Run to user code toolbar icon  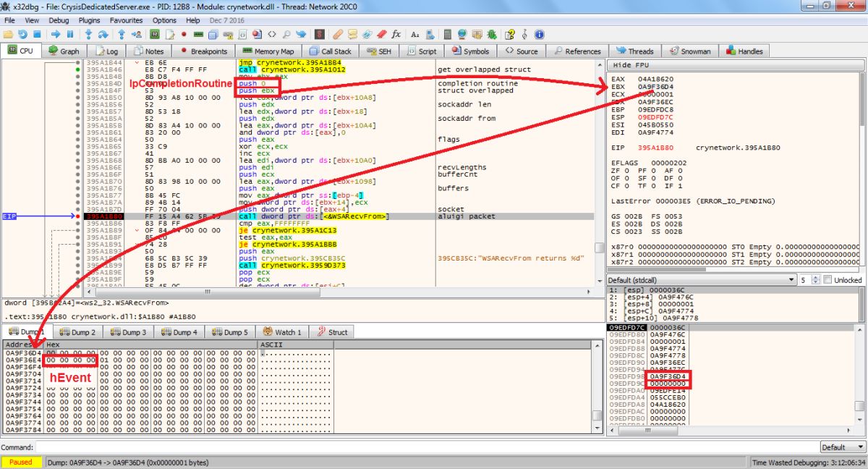137,34
